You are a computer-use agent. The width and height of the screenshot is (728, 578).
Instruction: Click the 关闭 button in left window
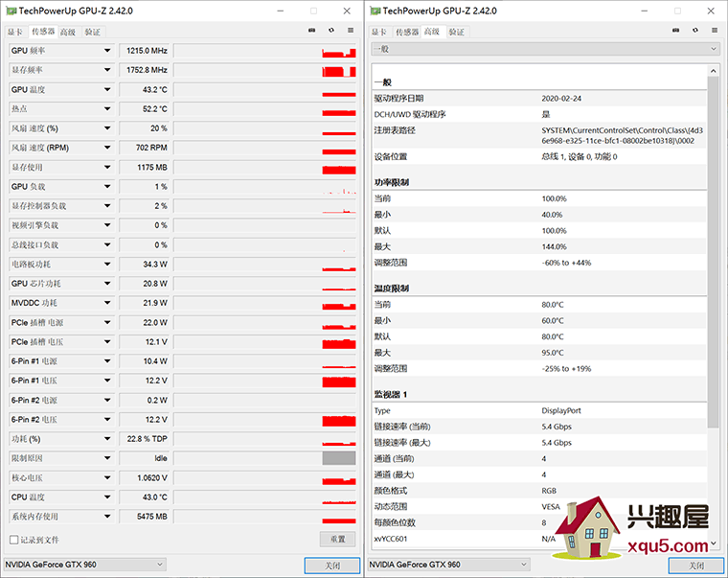pos(332,566)
